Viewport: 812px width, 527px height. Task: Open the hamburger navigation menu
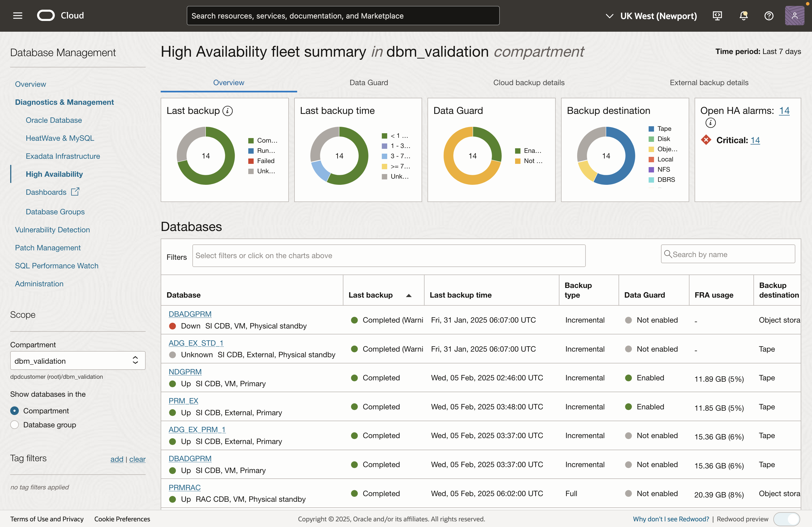tap(18, 16)
